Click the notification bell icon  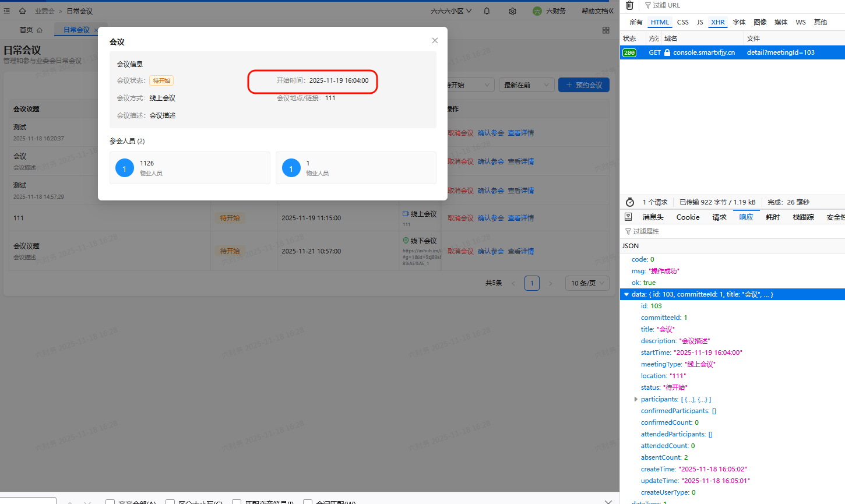click(487, 11)
